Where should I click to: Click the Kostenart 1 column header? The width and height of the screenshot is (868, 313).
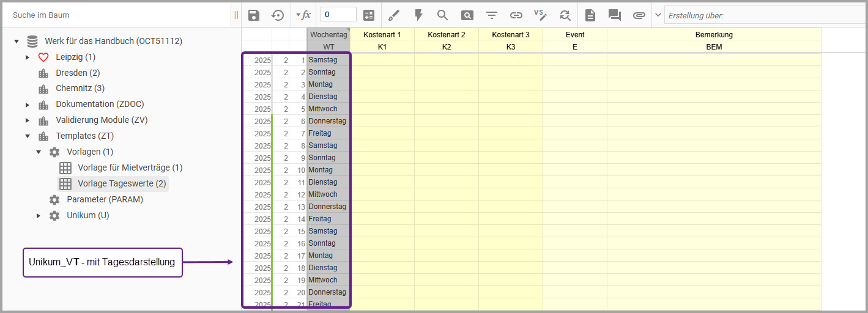[x=382, y=35]
